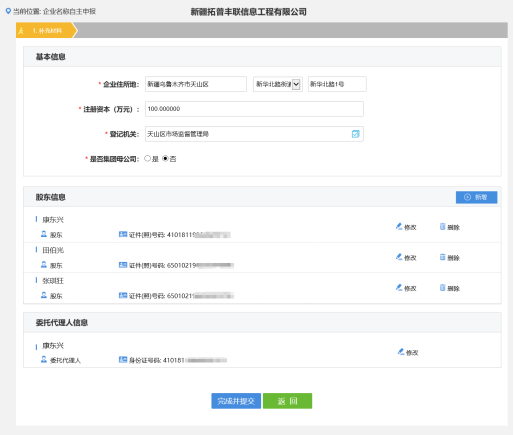Edit the 企业住所地 region field
The height and width of the screenshot is (435, 514).
pyautogui.click(x=196, y=84)
